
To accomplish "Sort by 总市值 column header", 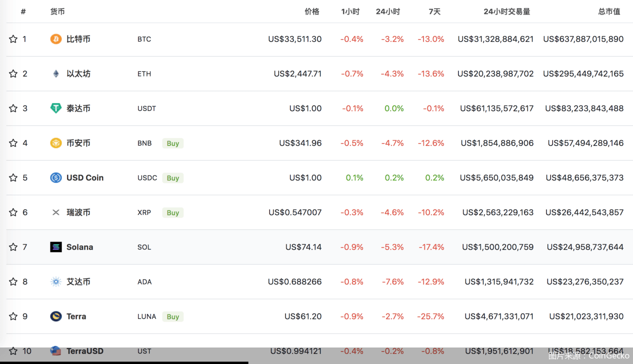I will pos(609,11).
